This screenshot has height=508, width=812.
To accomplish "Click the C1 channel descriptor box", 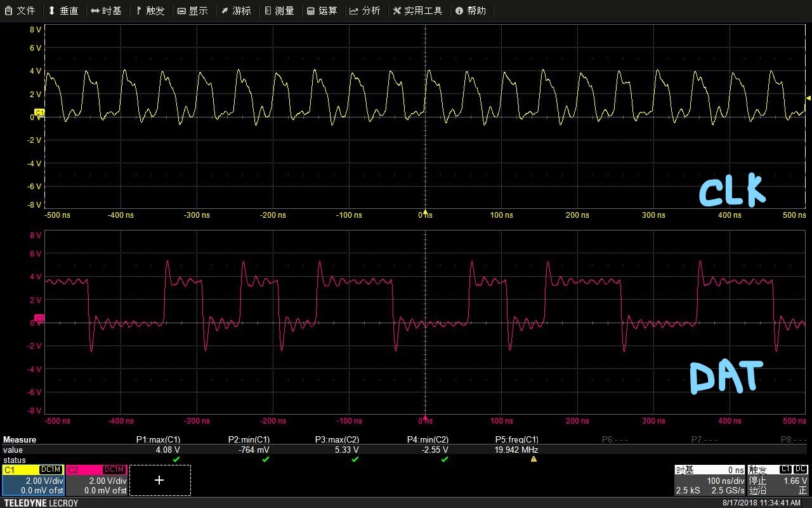I will [32, 480].
